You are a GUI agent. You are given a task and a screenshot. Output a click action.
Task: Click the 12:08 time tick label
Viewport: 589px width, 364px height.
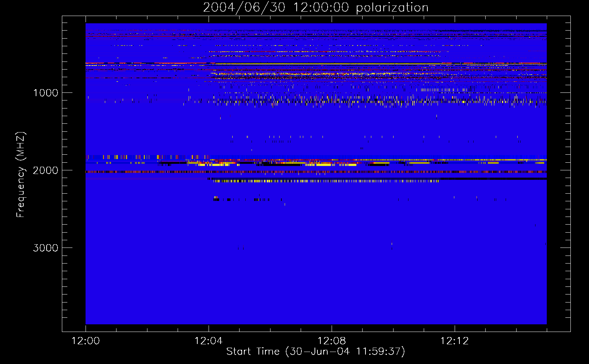coord(332,341)
